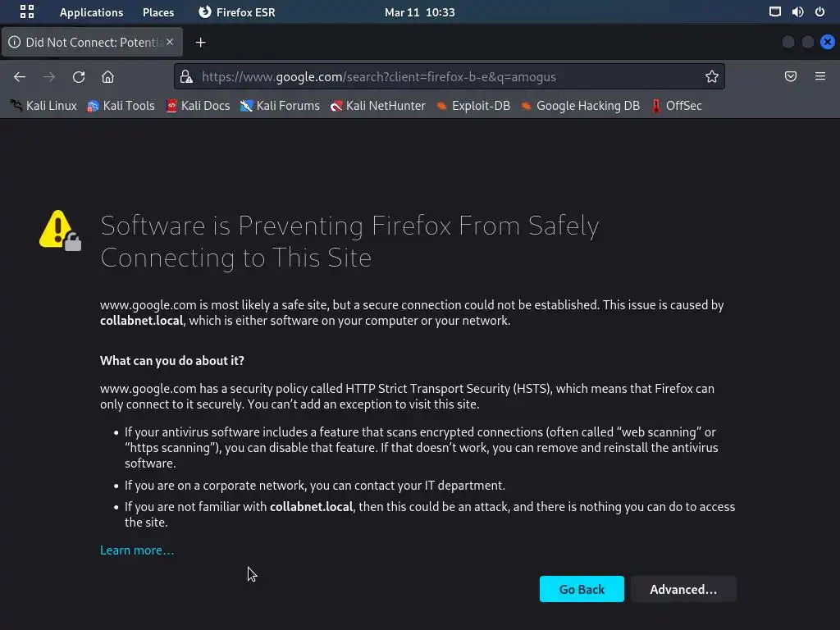Open the OffSec bookmark
840x630 pixels.
point(677,106)
